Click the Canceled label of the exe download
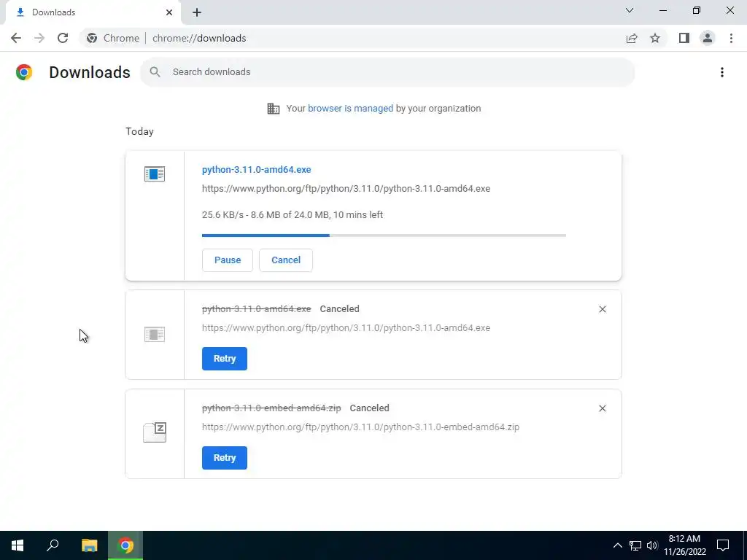 [339, 309]
